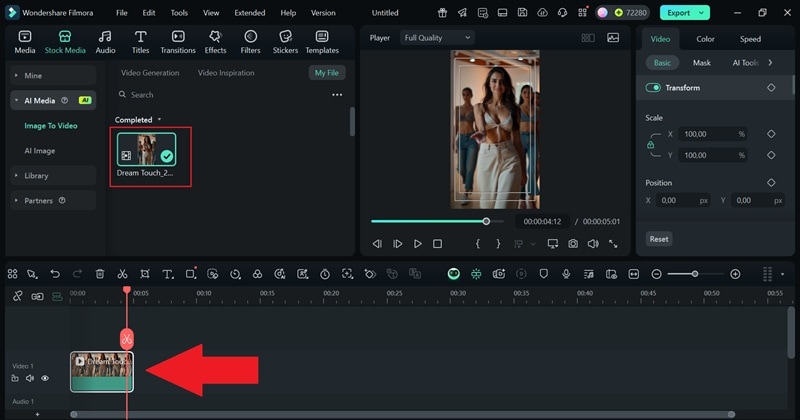This screenshot has height=420, width=800.
Task: Click the Position X value field
Action: (683, 201)
